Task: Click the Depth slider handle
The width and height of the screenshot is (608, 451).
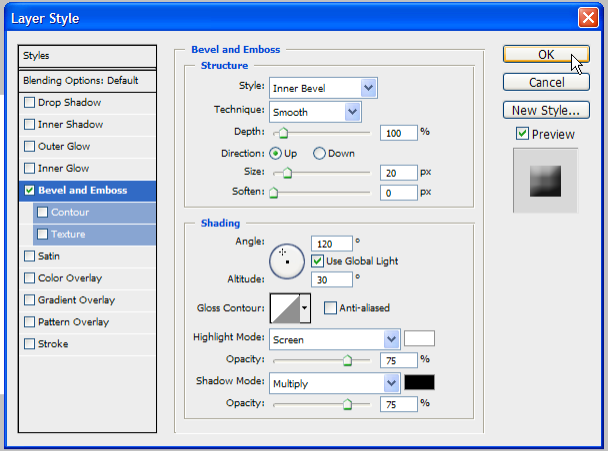Action: (x=283, y=133)
